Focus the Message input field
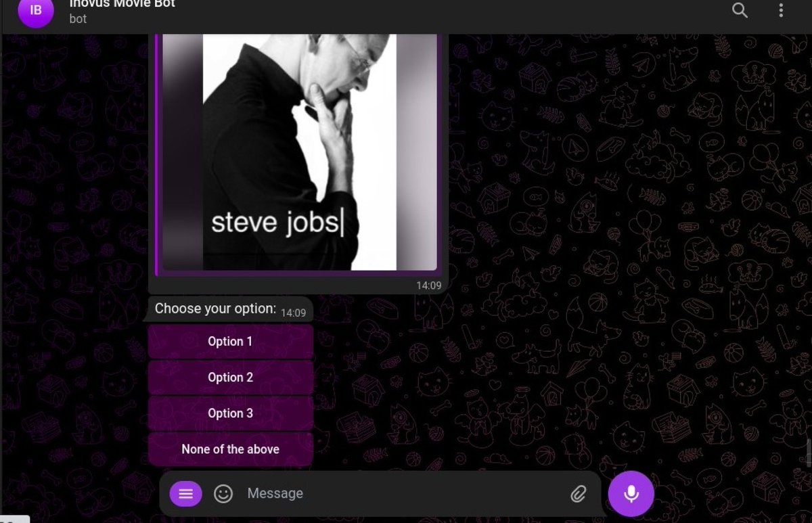Viewport: 812px width, 523px height. (403, 494)
